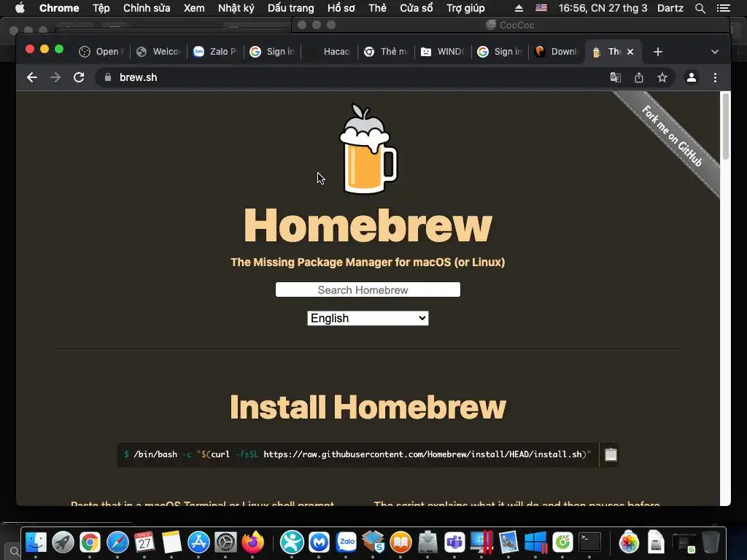Open Fork me on GitHub ribbon

672,136
